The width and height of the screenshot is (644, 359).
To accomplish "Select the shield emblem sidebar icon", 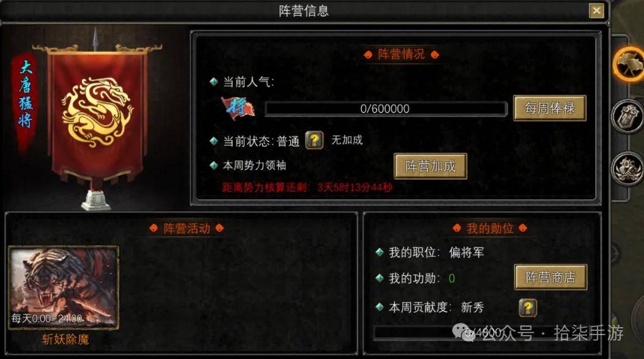I will [628, 116].
